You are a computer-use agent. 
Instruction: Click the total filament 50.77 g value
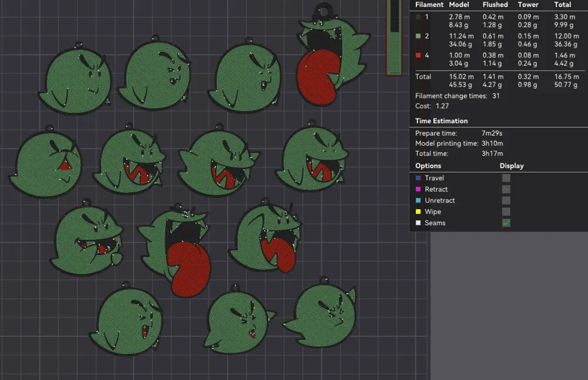click(x=566, y=85)
